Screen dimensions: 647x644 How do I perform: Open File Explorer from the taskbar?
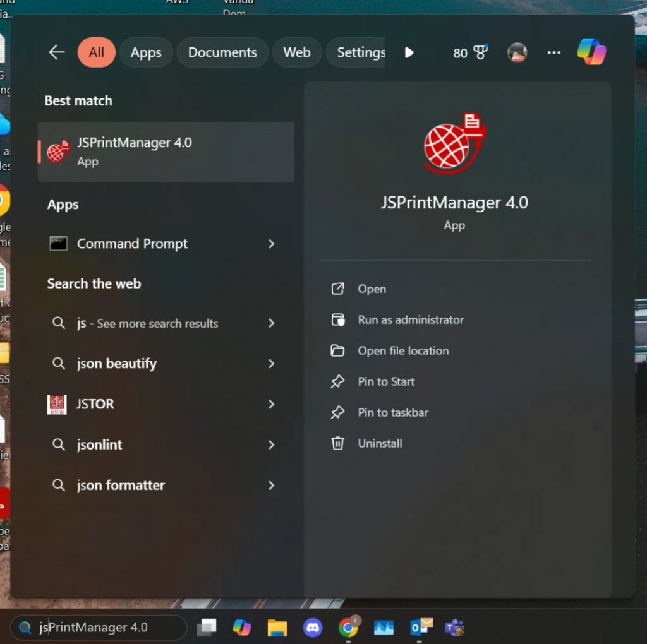coord(277,627)
